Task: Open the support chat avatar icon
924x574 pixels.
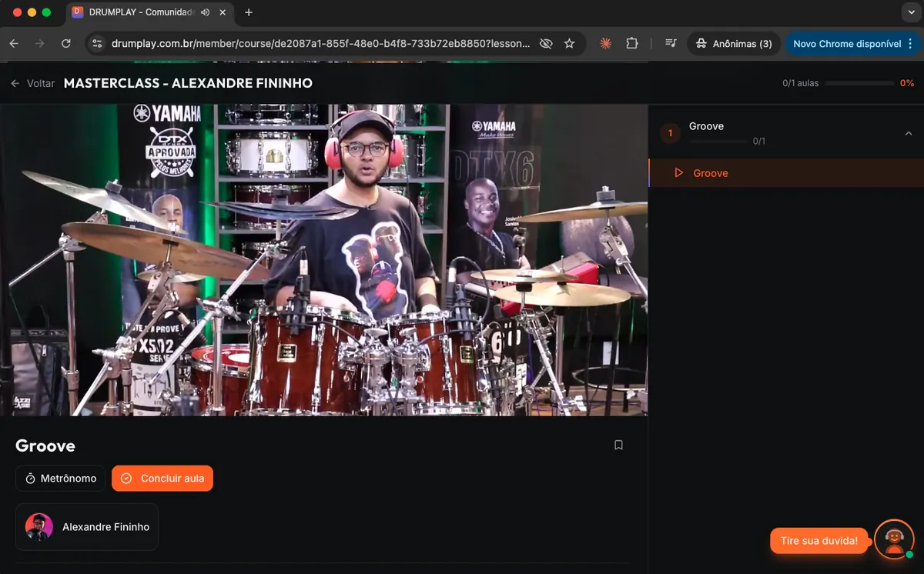Action: point(894,540)
